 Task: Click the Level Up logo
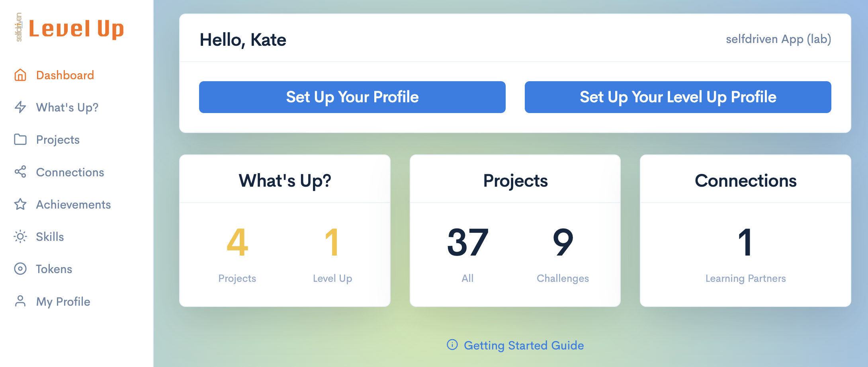pos(70,28)
